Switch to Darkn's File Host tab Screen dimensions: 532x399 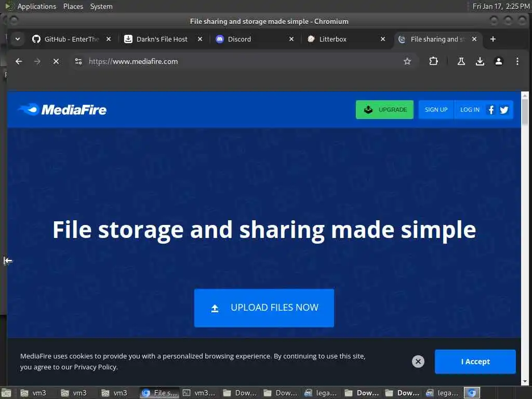coord(162,39)
